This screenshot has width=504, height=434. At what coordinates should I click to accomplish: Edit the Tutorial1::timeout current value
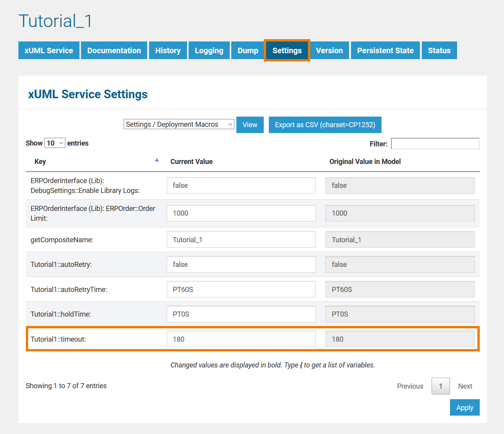tap(241, 339)
